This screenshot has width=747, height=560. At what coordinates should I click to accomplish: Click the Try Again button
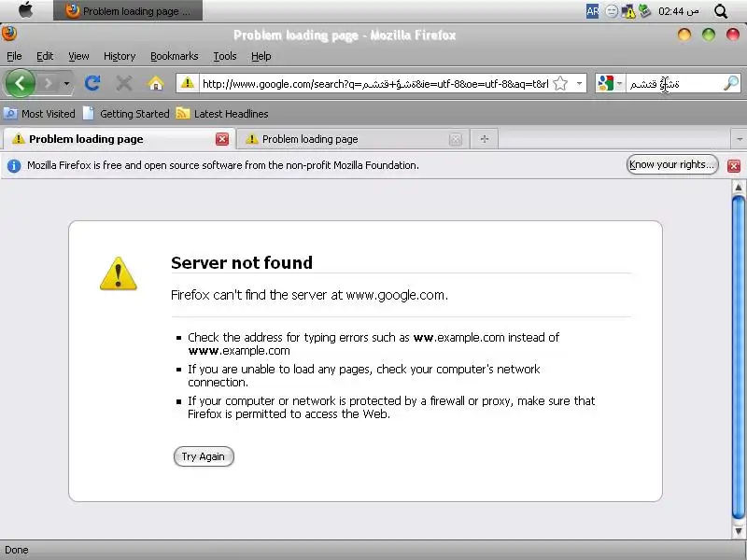click(204, 456)
